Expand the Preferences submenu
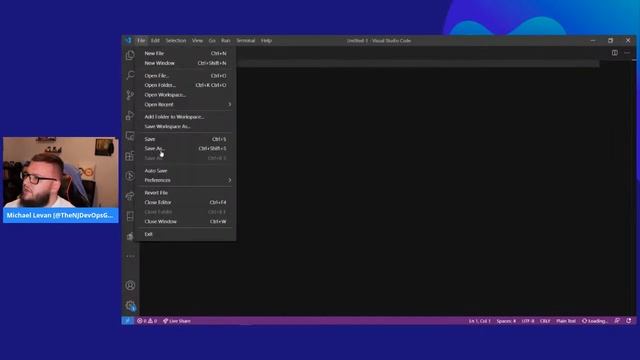 click(185, 180)
